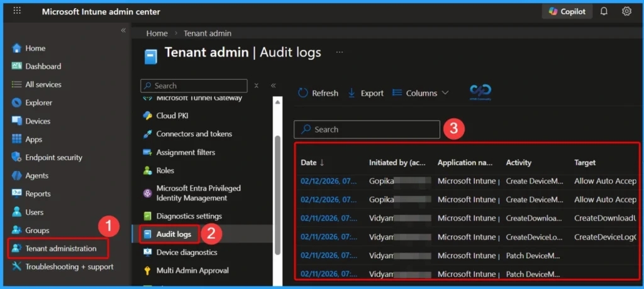The image size is (644, 289).
Task: Focus the tenant admin menu search box
Action: click(194, 86)
